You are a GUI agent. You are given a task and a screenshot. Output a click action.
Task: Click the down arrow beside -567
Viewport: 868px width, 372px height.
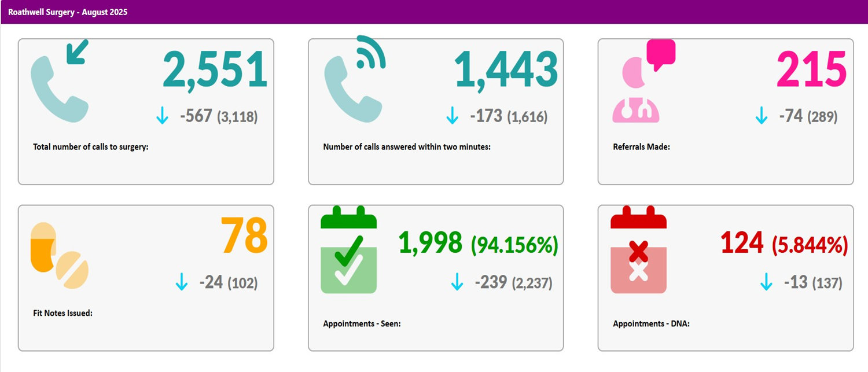click(x=162, y=116)
